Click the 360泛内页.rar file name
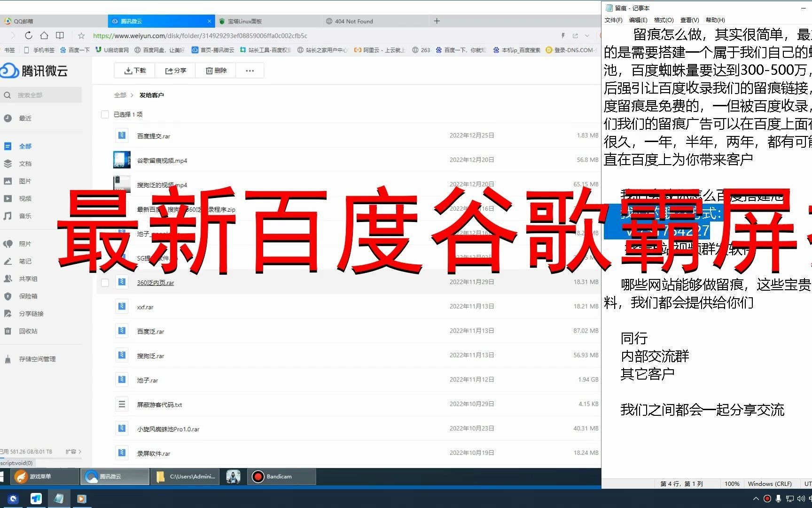Image resolution: width=812 pixels, height=508 pixels. click(156, 283)
